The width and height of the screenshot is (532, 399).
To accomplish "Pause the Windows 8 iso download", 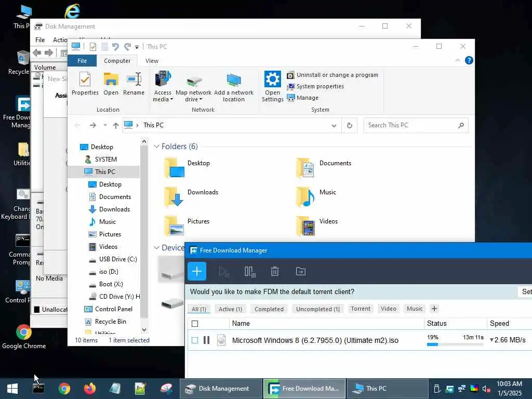I will click(x=206, y=340).
